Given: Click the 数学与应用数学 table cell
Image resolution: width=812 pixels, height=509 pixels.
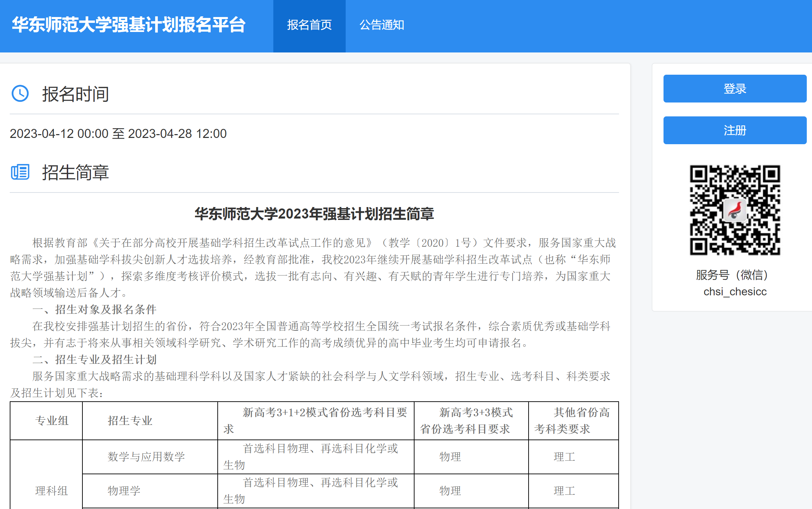Looking at the screenshot, I should click(x=146, y=457).
